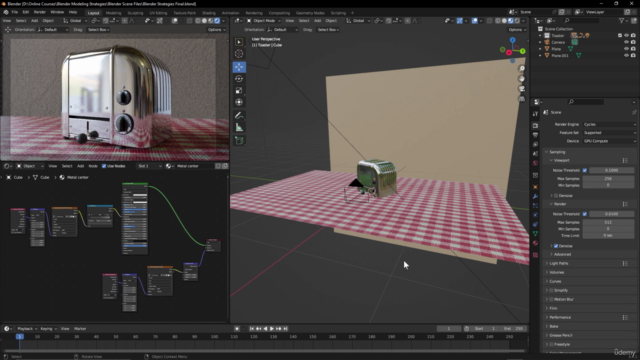Switch to Shading workspace tab

(209, 13)
